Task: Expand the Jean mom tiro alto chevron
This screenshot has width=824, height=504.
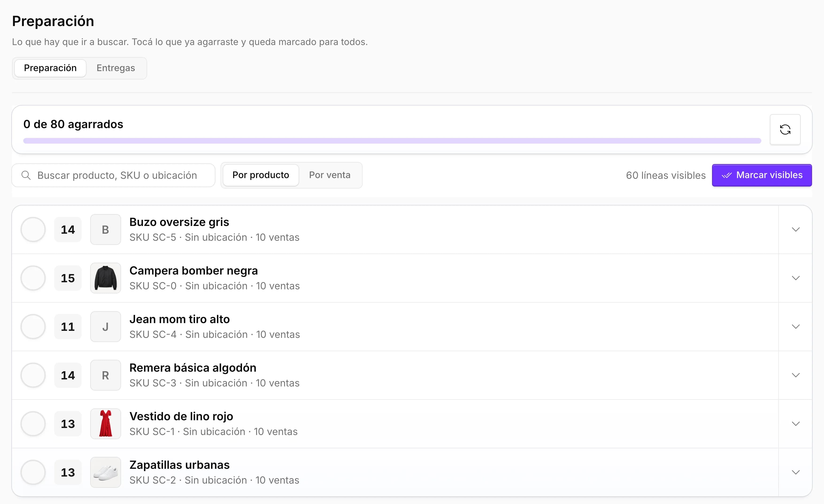Action: (796, 327)
